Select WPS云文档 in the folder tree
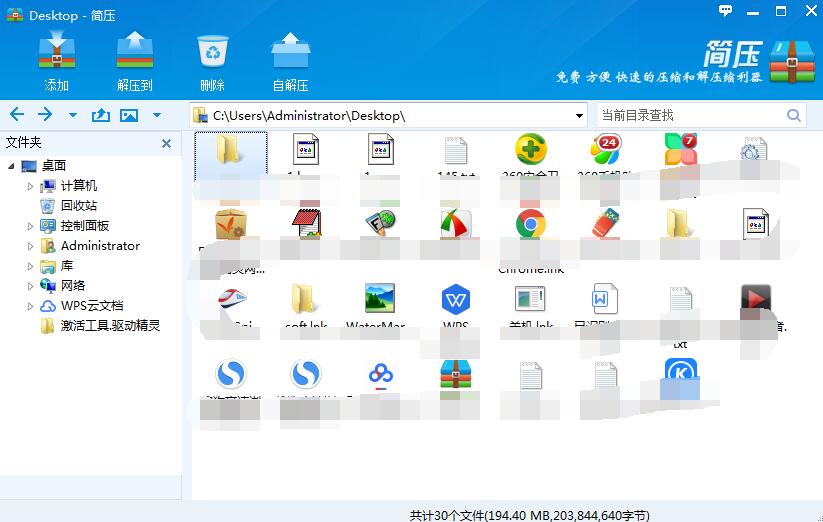This screenshot has width=823, height=522. pyautogui.click(x=92, y=305)
